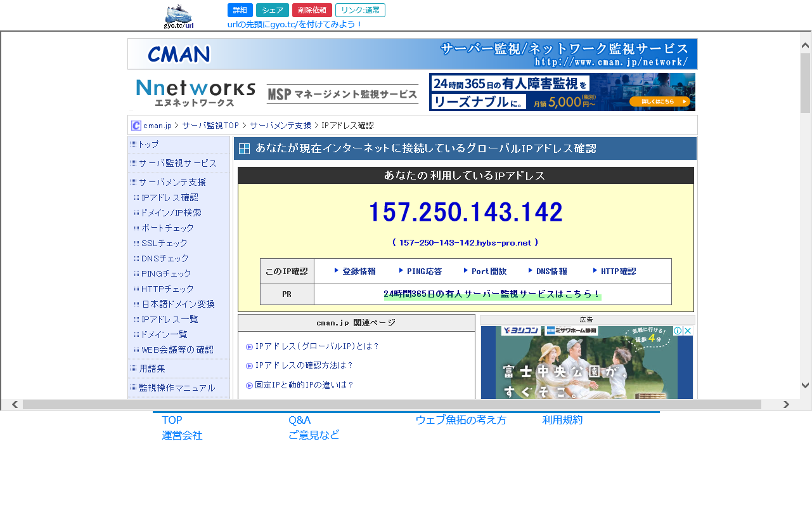The width and height of the screenshot is (812, 517).
Task: Click the scroll-right arrow on the horizontal scrollbar
Action: tap(787, 405)
